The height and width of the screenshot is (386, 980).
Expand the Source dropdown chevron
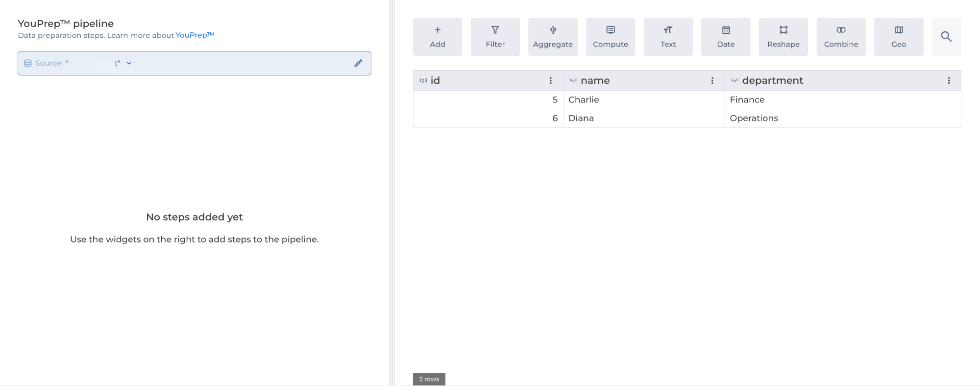click(129, 63)
